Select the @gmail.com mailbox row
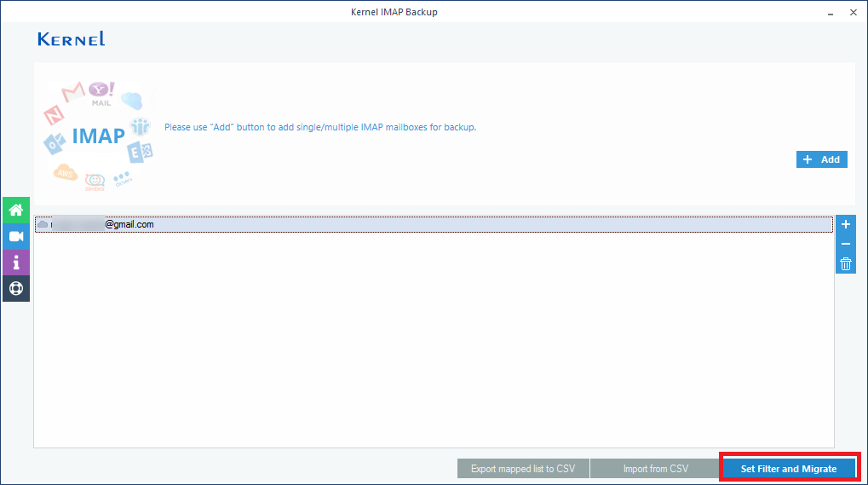The width and height of the screenshot is (868, 485). (434, 224)
